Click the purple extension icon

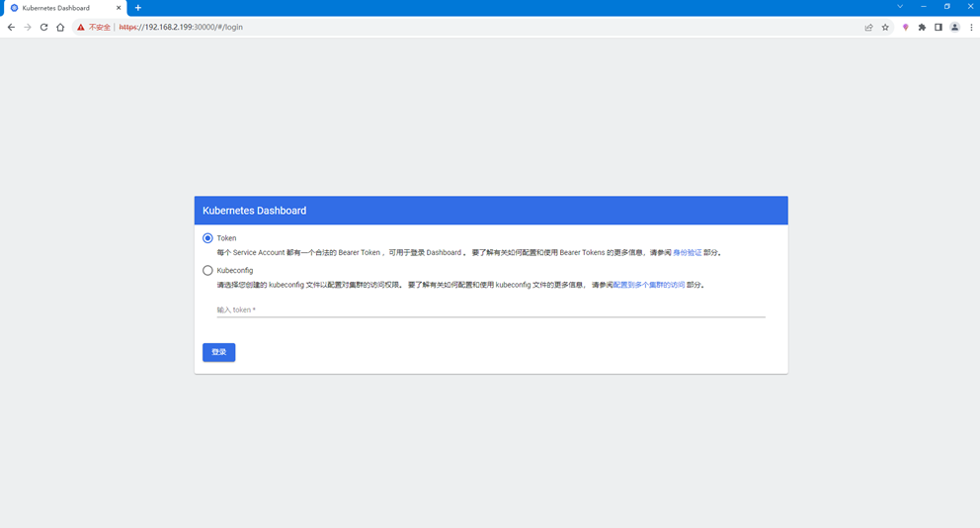point(905,27)
